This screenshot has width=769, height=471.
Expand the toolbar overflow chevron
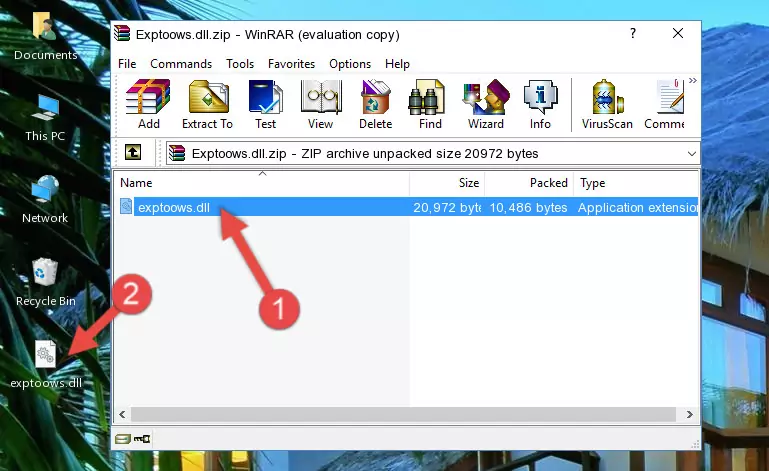(x=692, y=80)
